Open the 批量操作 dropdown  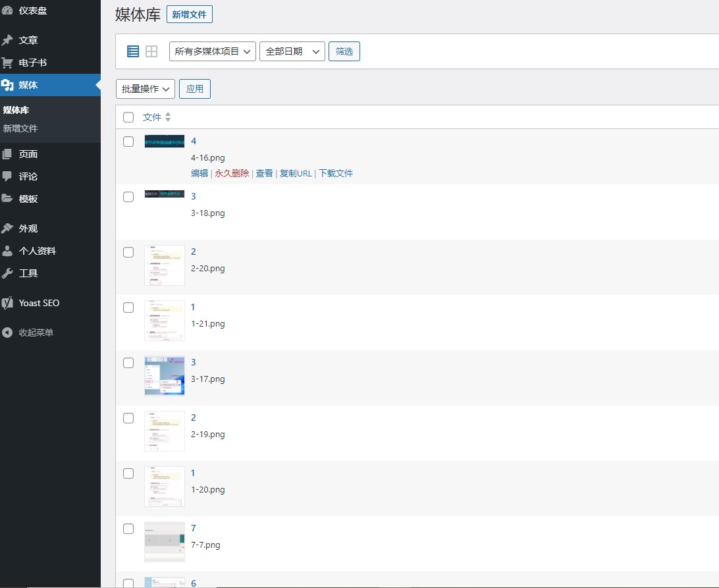point(146,89)
